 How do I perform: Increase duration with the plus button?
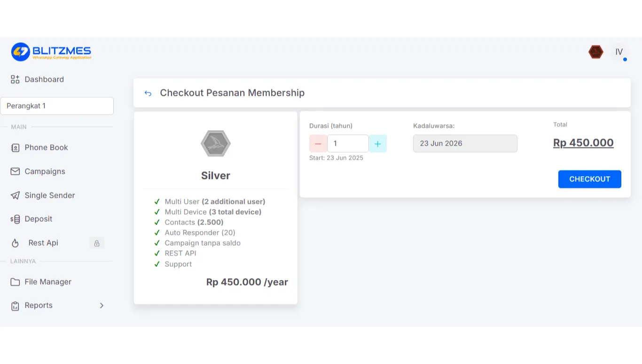tap(377, 144)
